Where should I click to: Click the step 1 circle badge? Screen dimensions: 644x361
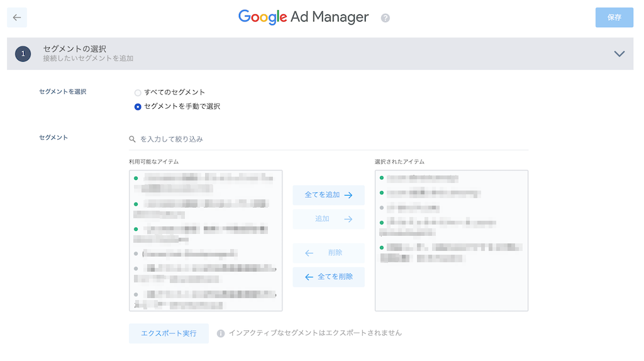click(23, 54)
